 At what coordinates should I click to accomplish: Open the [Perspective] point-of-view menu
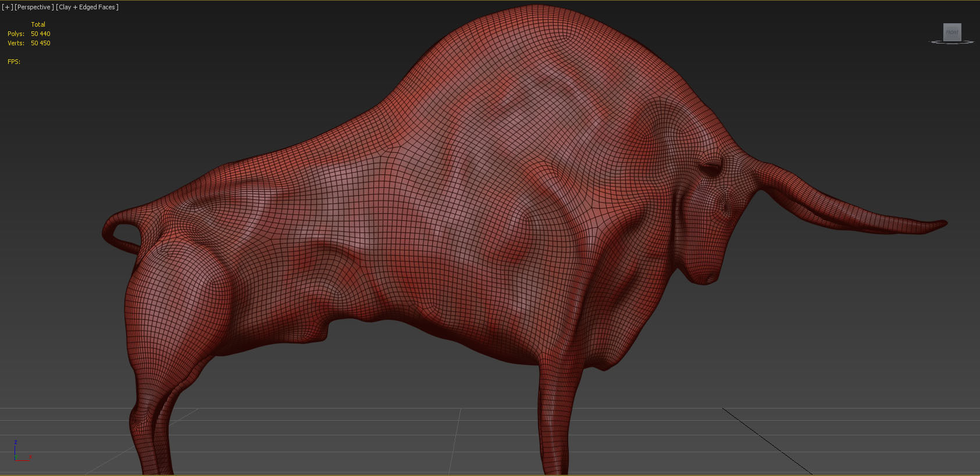34,7
